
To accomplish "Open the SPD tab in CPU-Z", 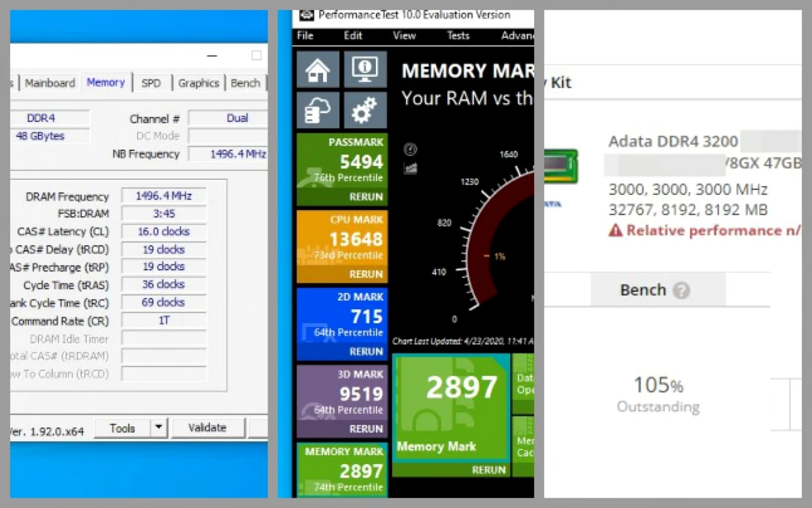I will [x=151, y=83].
